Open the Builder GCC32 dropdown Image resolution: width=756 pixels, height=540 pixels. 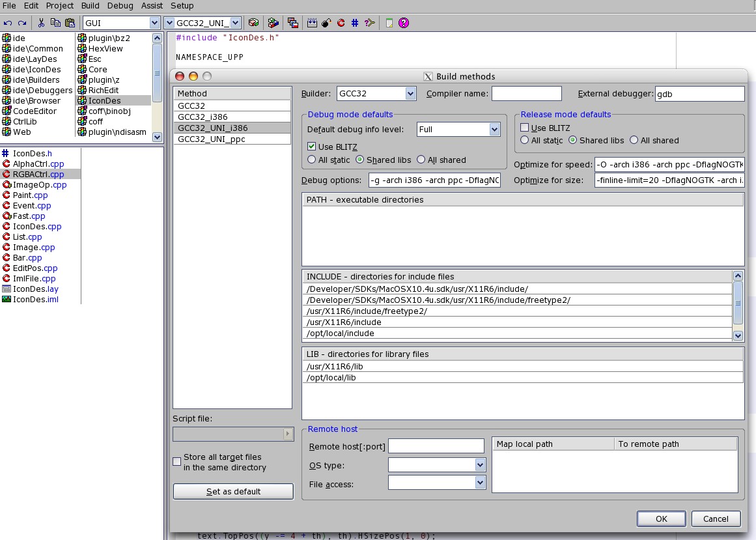[x=410, y=94]
